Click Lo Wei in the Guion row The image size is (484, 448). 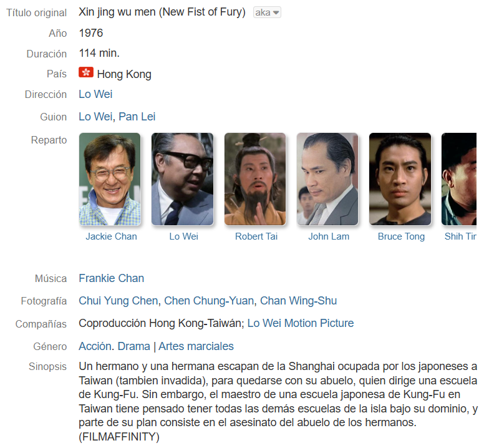[95, 117]
